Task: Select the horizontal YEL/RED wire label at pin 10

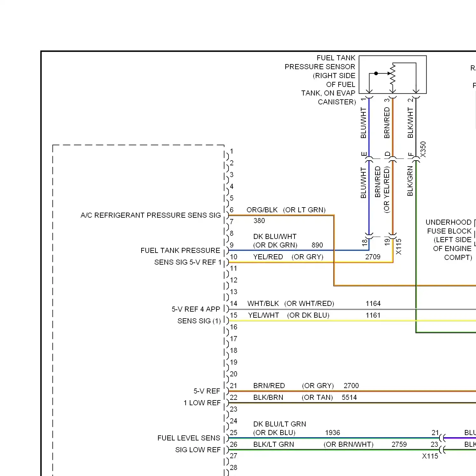Action: [x=268, y=257]
